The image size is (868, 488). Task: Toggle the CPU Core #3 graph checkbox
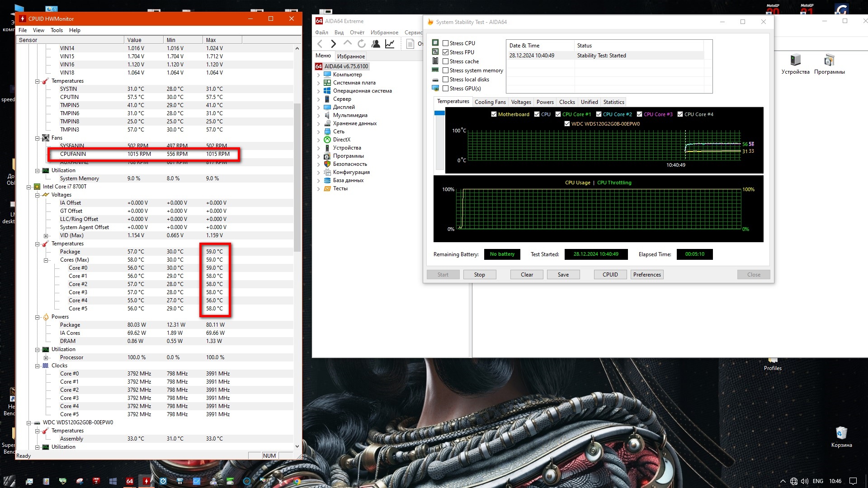click(640, 114)
